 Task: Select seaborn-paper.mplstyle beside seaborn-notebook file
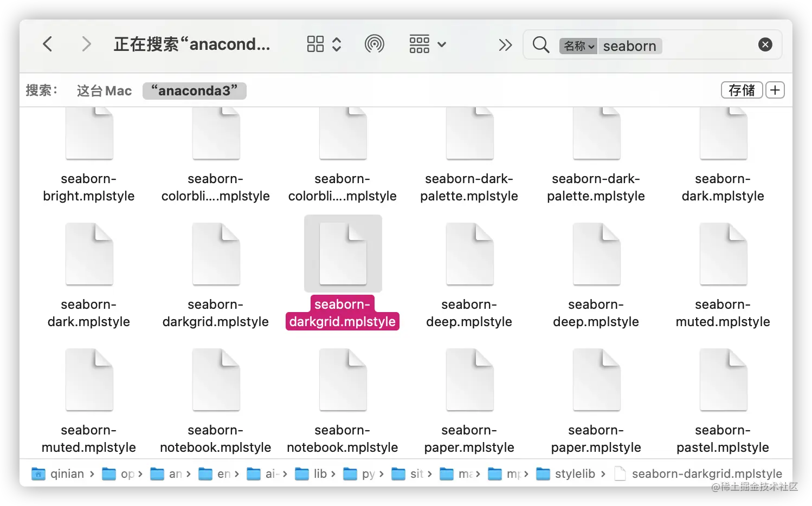coord(469,402)
